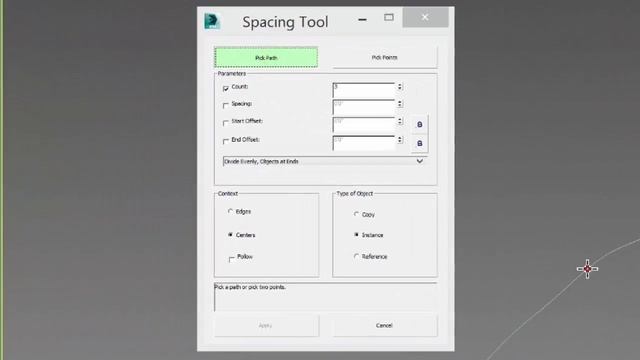Enable the Spacing checkbox
The image size is (640, 360).
pyautogui.click(x=226, y=105)
